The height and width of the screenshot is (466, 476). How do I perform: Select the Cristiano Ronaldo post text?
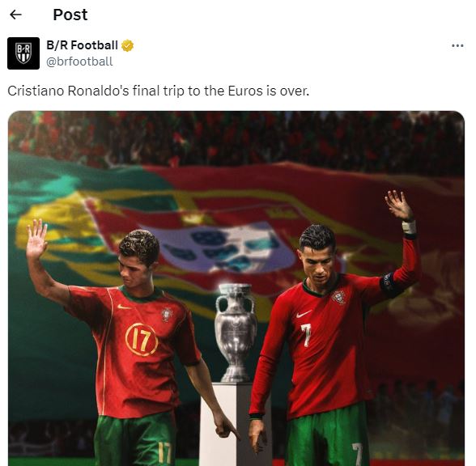click(158, 91)
